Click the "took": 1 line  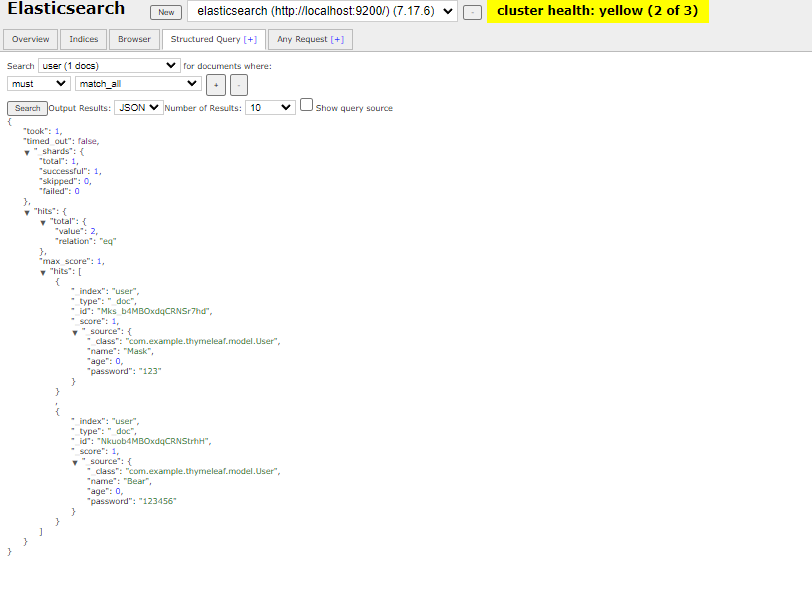pos(42,131)
